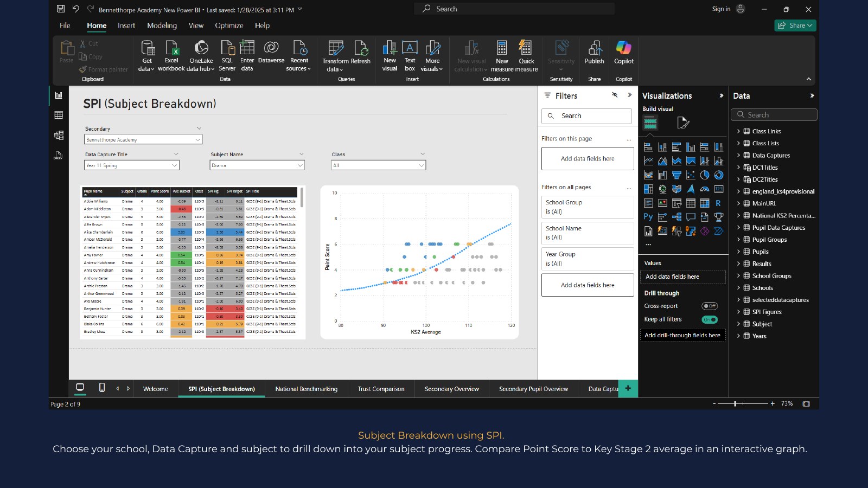Viewport: 868px width, 488px height.
Task: Select the Python visual icon
Action: tap(648, 217)
